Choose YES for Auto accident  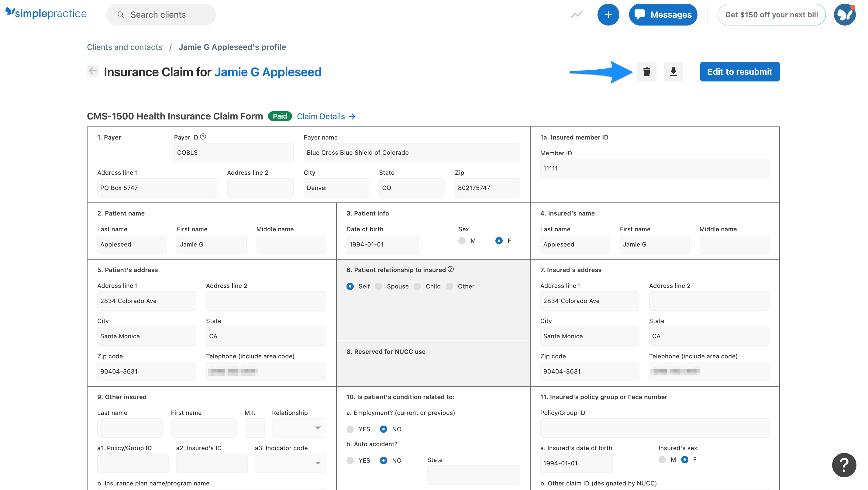pyautogui.click(x=350, y=460)
